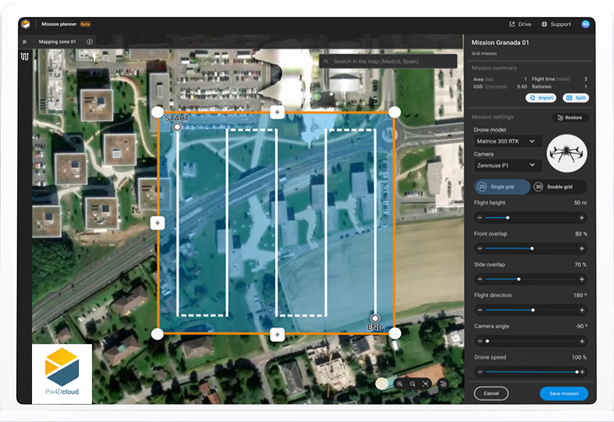Open the Drone model dropdown Matrice 300 RTK
The width and height of the screenshot is (614, 422).
tap(508, 141)
